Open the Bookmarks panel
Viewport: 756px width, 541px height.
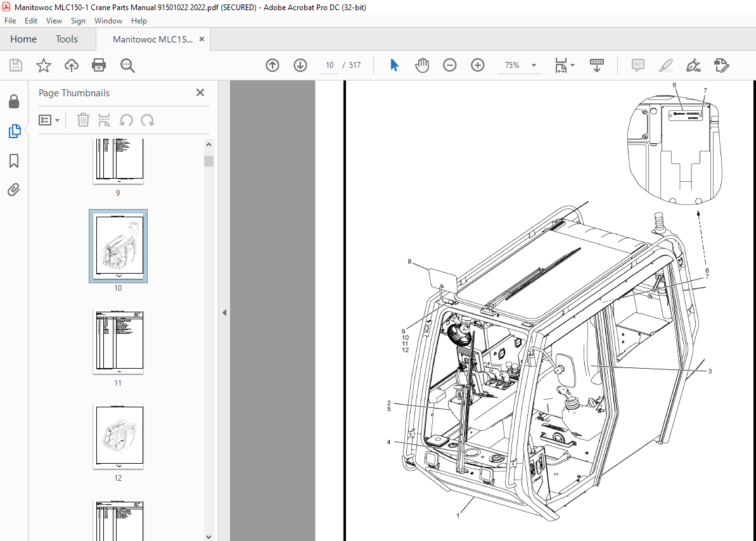(14, 160)
